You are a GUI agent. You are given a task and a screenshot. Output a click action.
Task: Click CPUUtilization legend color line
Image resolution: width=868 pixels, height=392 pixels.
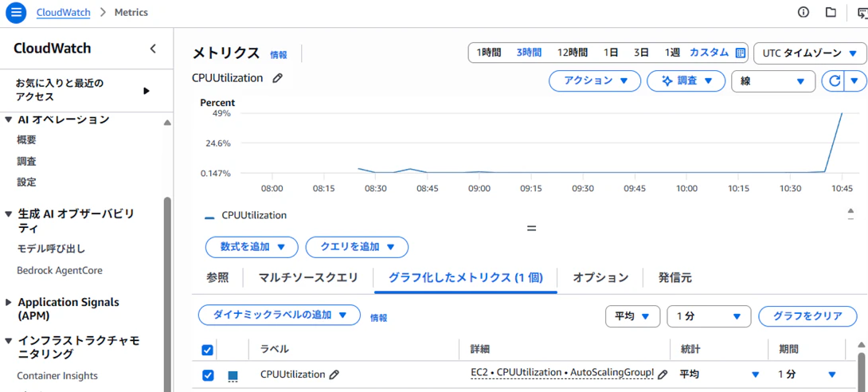click(209, 218)
